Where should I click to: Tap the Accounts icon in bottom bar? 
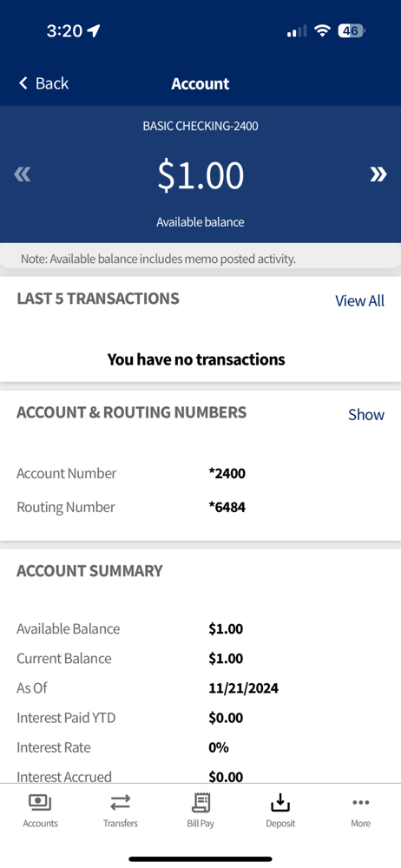40,802
